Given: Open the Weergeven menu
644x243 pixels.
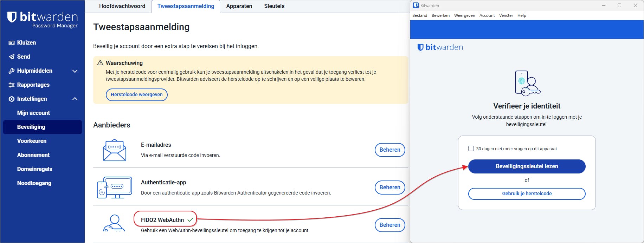Looking at the screenshot, I should 464,15.
